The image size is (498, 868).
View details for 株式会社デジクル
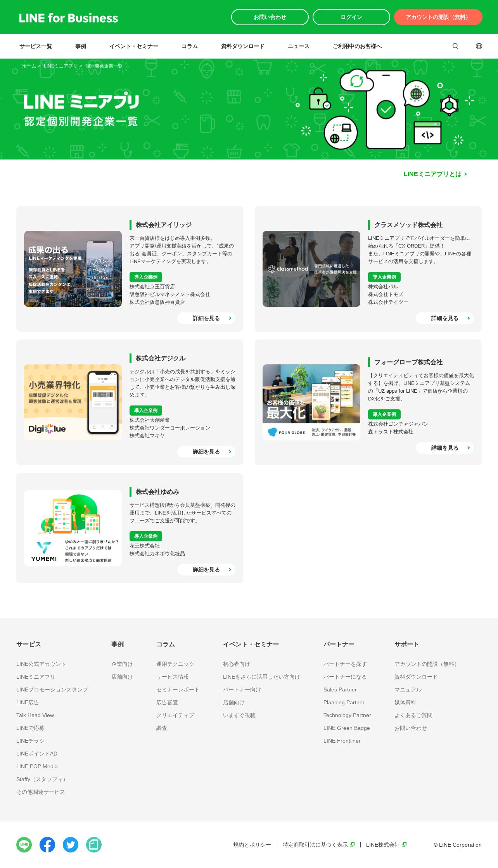(x=206, y=452)
